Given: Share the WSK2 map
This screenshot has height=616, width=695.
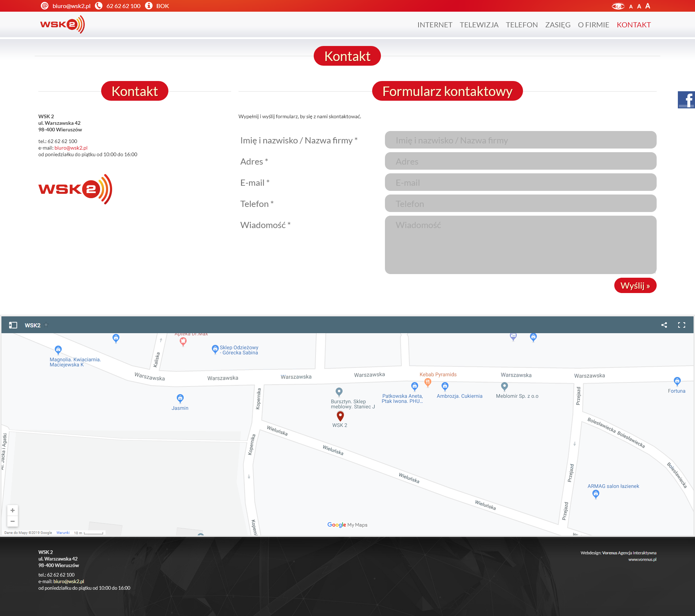Looking at the screenshot, I should point(664,325).
